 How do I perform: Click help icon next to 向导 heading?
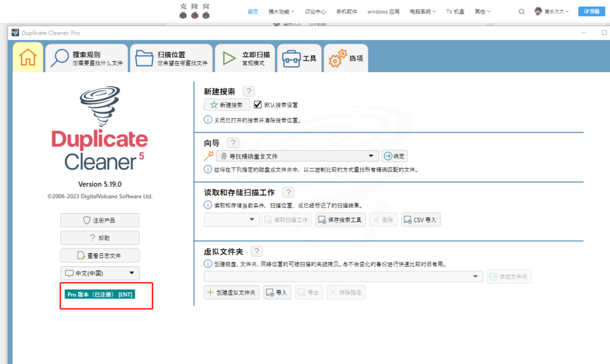[233, 143]
